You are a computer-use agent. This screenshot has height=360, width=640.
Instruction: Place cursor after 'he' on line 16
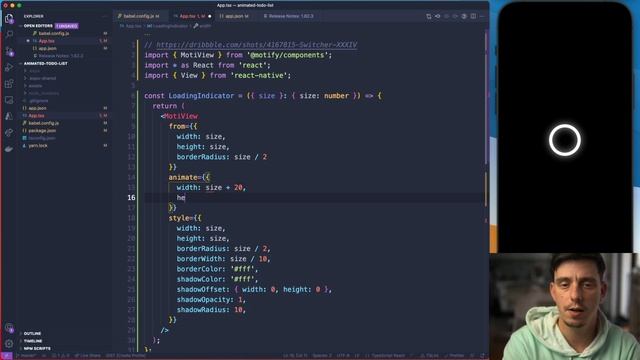tap(186, 198)
